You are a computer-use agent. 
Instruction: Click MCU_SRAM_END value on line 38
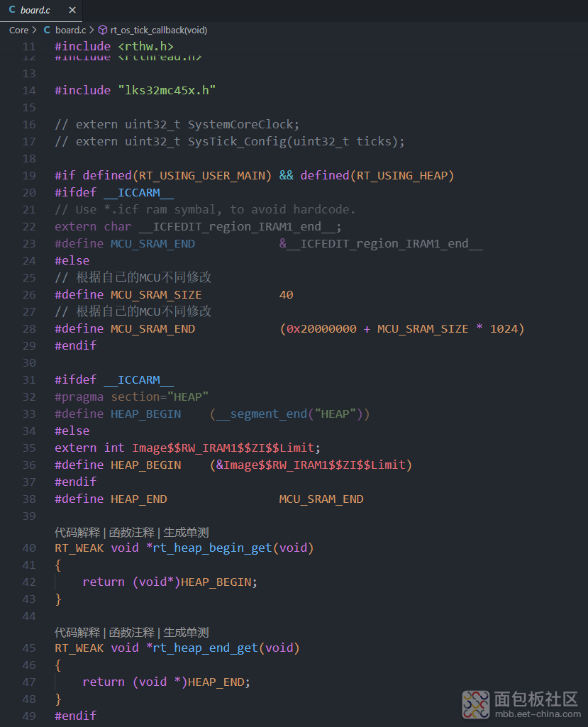pos(321,499)
